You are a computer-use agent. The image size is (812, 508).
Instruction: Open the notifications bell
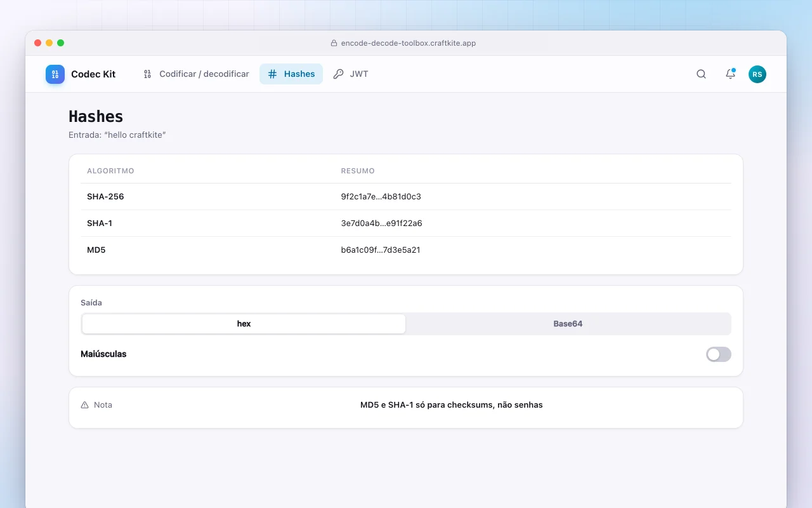coord(730,74)
